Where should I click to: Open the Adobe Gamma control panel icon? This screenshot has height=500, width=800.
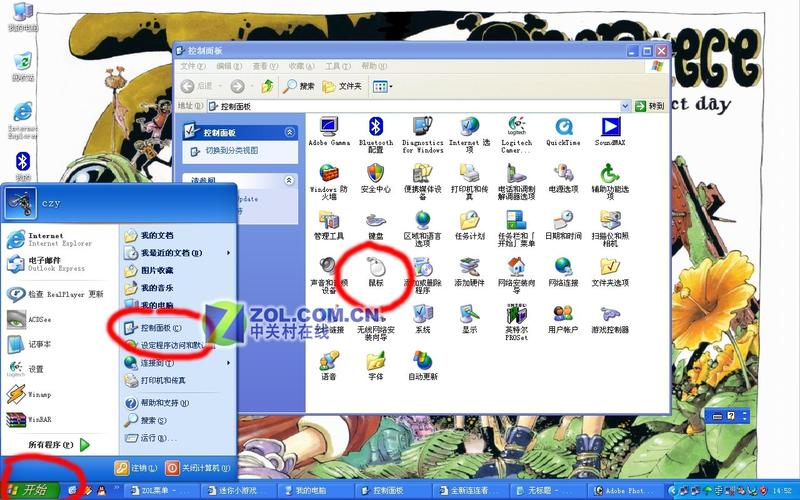click(x=329, y=132)
